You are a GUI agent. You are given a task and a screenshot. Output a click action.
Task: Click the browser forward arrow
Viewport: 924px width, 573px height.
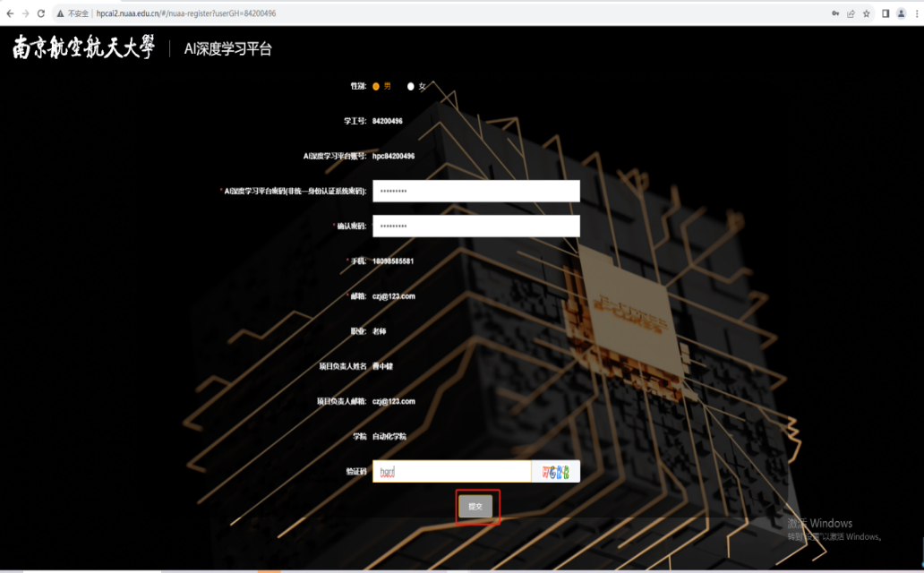click(25, 13)
